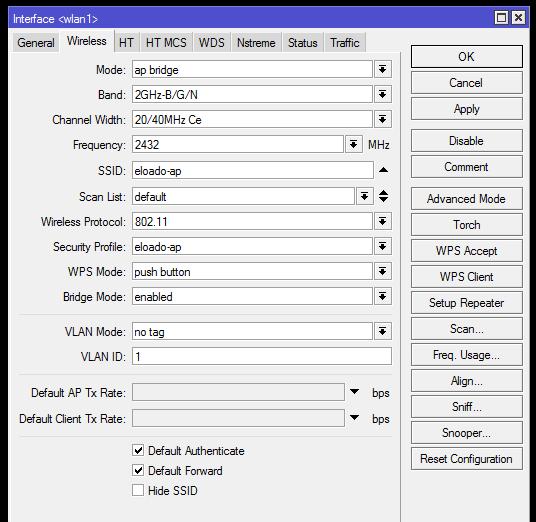
Task: Expand the Default AP Tx Rate field
Action: (354, 391)
